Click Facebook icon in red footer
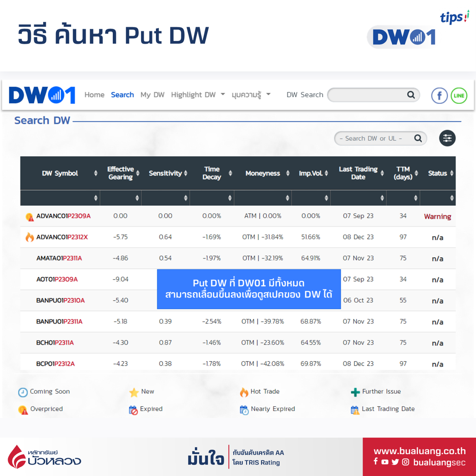Screen dimensions: 476x476 point(376,462)
